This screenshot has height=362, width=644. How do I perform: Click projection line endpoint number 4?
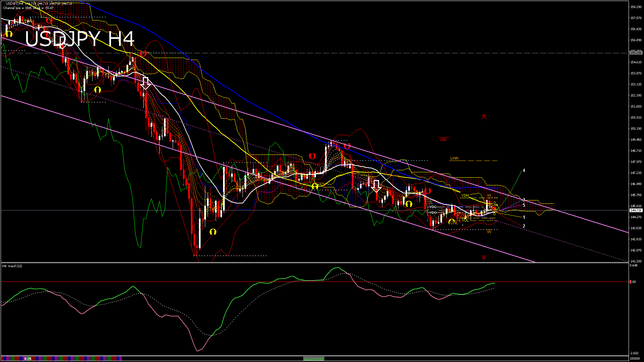point(524,171)
